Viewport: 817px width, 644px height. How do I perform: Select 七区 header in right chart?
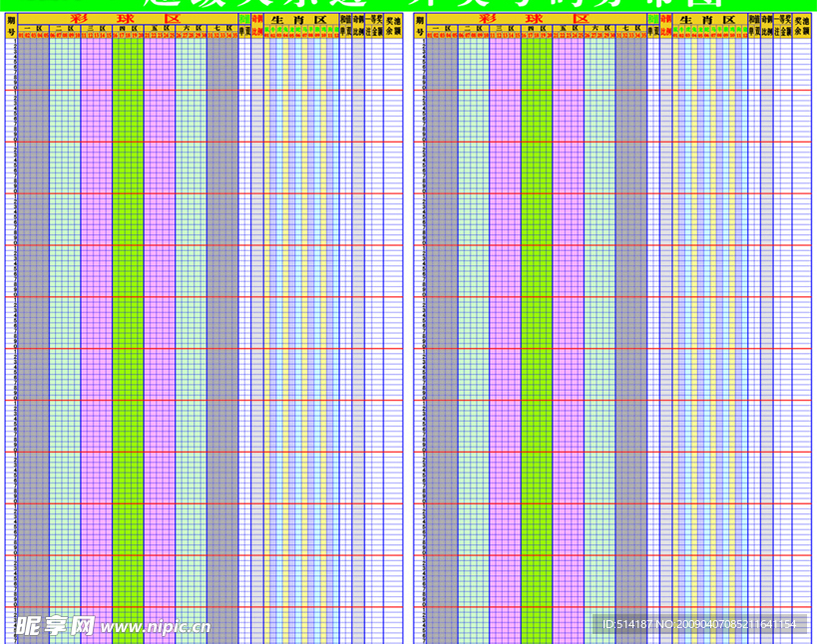coord(630,28)
